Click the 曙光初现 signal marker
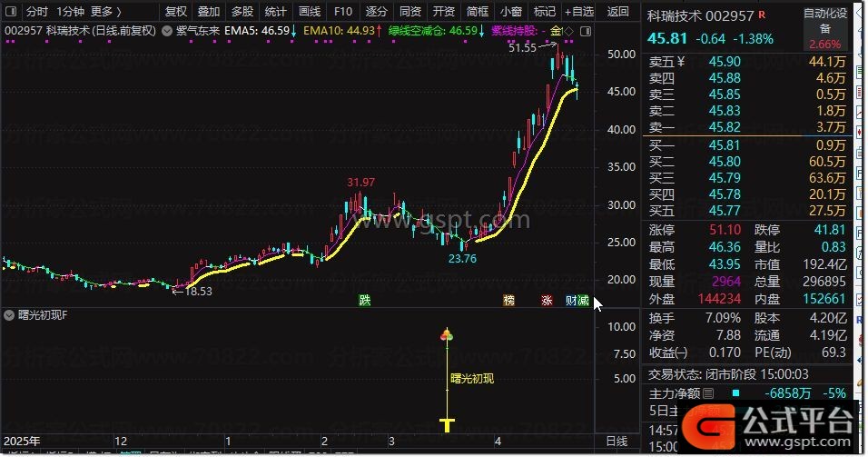The height and width of the screenshot is (457, 868). pos(446,334)
